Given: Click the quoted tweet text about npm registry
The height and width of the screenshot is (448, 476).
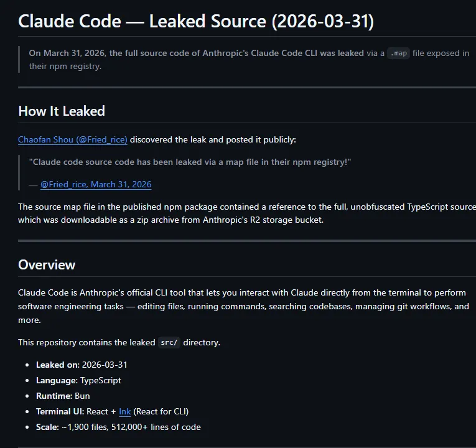Looking at the screenshot, I should 190,162.
